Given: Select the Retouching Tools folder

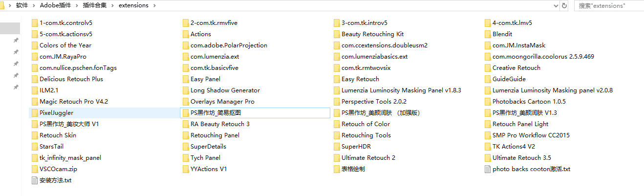Looking at the screenshot, I should pos(362,135).
